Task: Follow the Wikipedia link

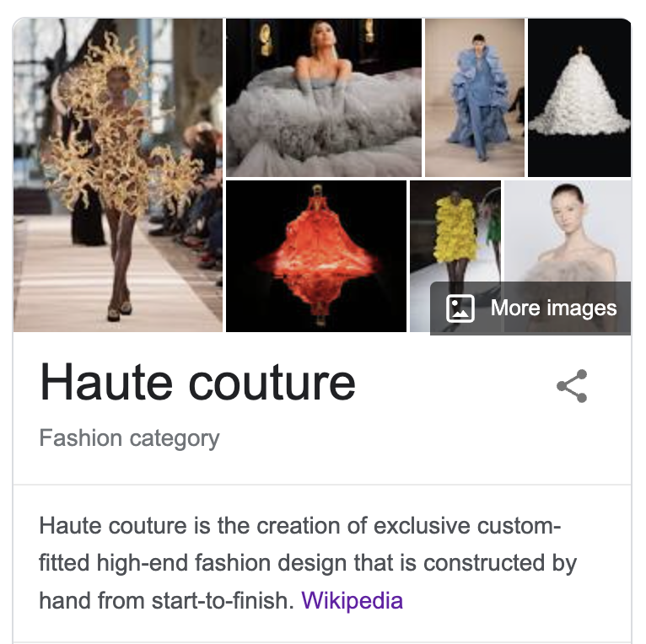Action: (353, 600)
